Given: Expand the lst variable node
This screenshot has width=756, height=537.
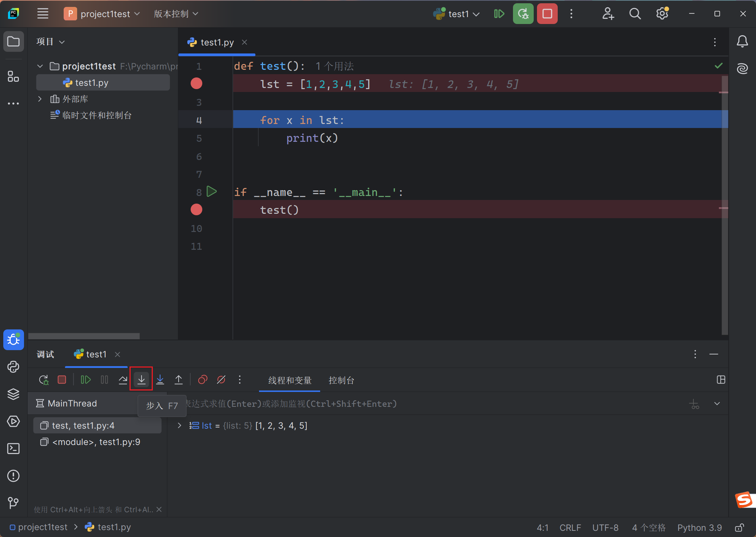Looking at the screenshot, I should pyautogui.click(x=179, y=425).
